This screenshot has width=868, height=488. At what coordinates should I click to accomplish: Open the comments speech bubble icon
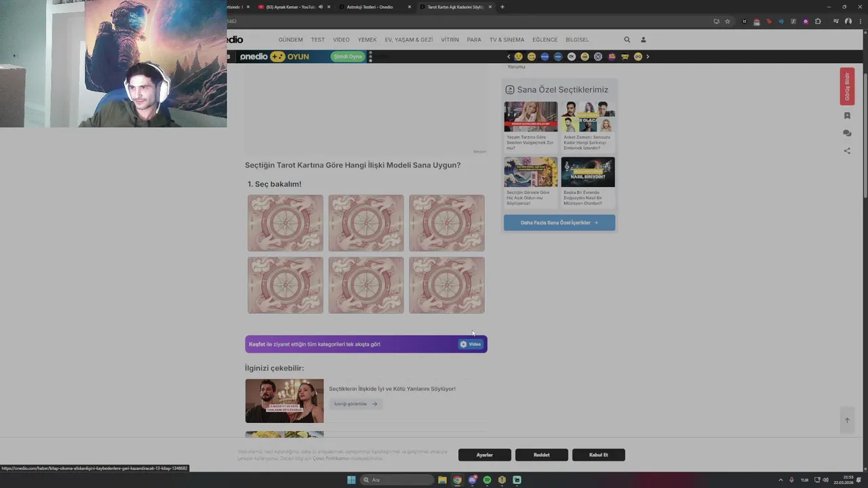pyautogui.click(x=847, y=134)
